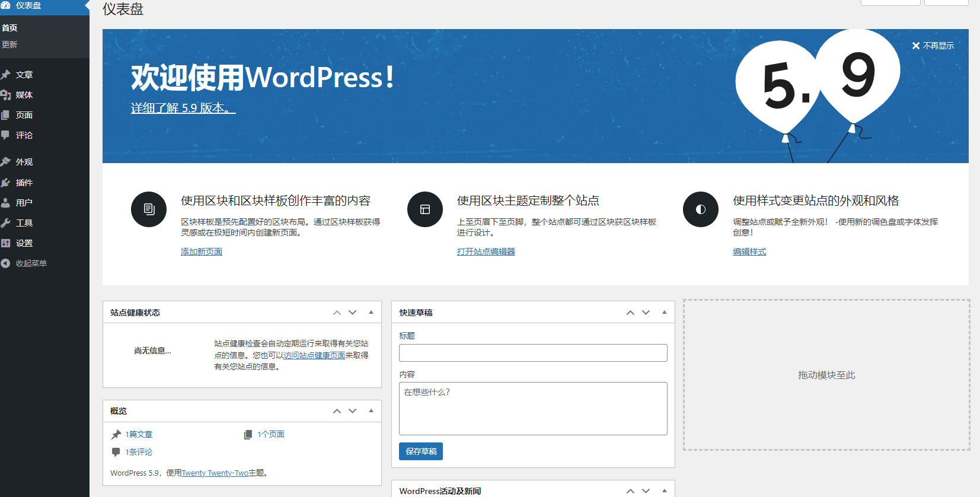Toggle the 快速草稿 panel collapse triangle
Viewport: 980px width, 497px height.
pos(664,313)
